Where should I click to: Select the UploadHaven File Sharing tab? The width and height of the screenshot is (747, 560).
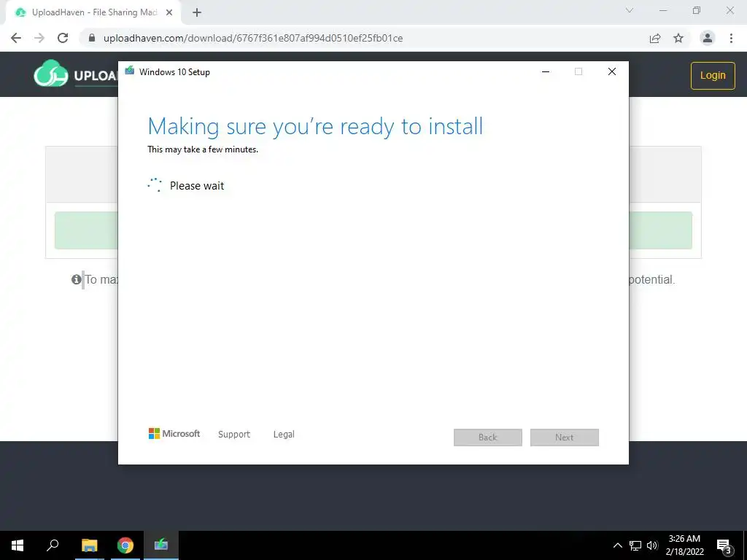point(94,12)
